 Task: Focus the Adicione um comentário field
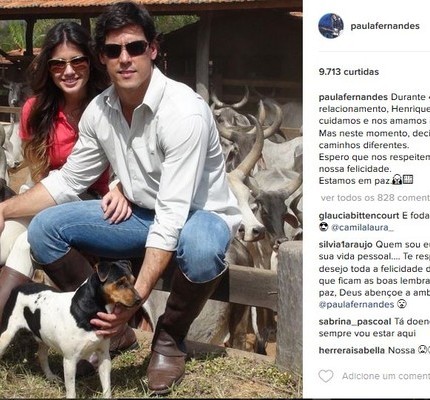pyautogui.click(x=386, y=376)
